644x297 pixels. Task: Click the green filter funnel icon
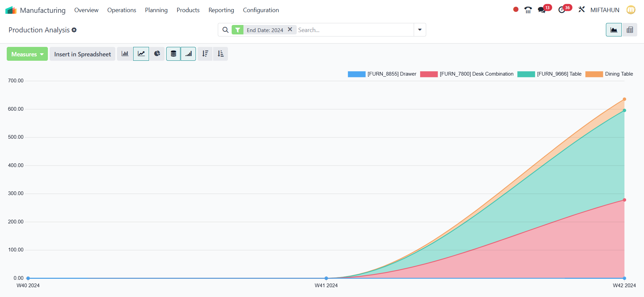pyautogui.click(x=238, y=30)
